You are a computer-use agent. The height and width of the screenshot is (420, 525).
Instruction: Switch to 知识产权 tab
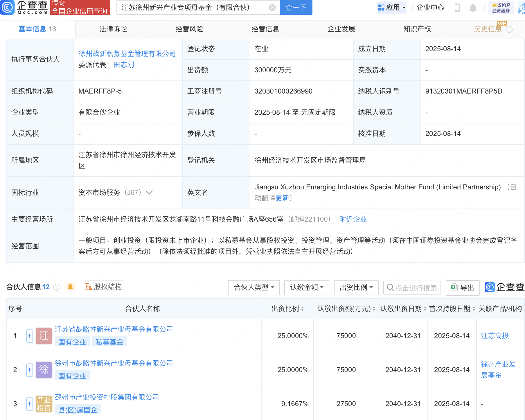coord(417,29)
